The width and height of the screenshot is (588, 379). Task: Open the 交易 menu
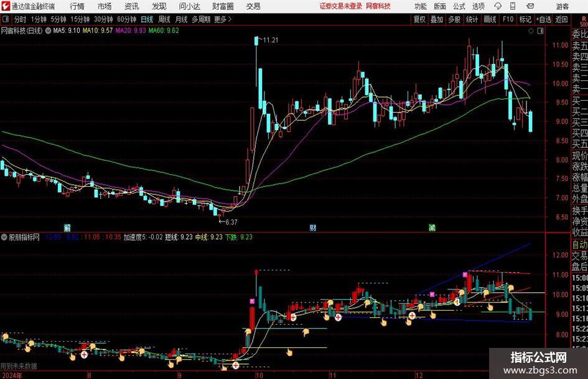(253, 6)
